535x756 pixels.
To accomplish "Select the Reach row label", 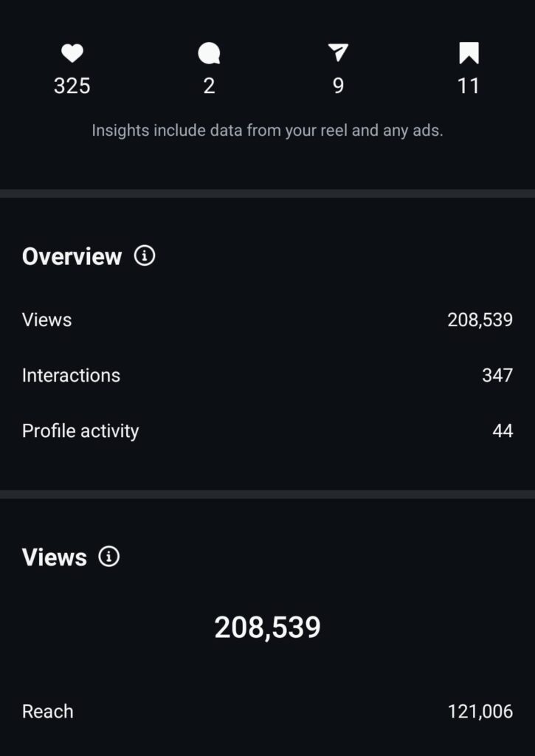I will point(48,712).
